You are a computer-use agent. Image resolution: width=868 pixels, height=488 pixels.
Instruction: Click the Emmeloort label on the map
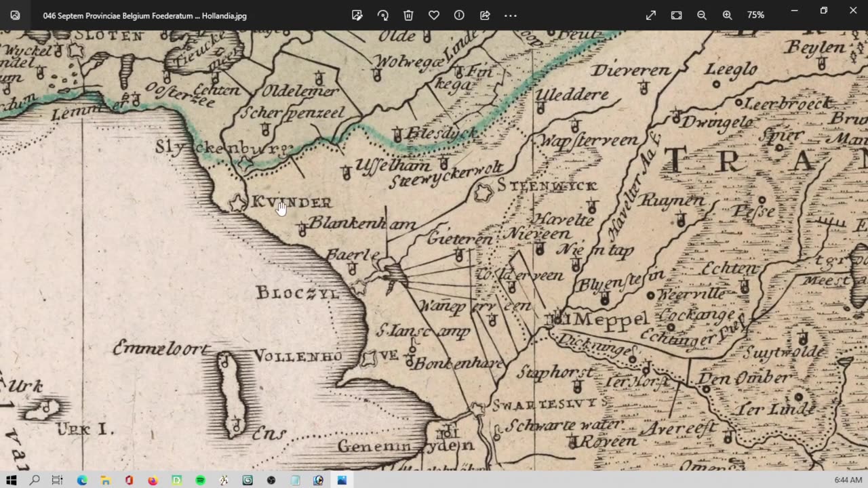(x=161, y=349)
